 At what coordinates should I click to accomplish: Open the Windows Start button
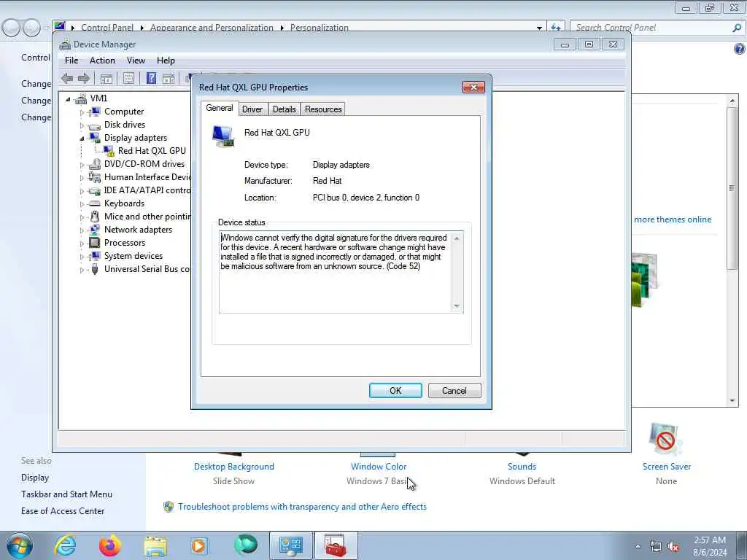point(20,545)
